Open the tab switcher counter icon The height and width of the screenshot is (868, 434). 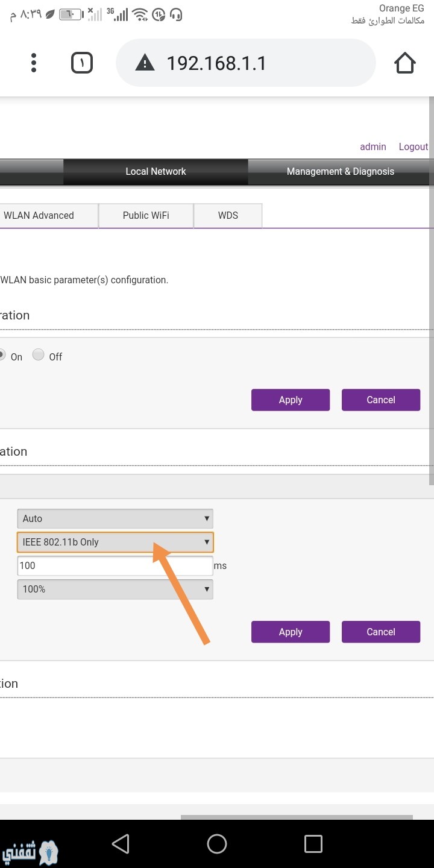[x=82, y=63]
